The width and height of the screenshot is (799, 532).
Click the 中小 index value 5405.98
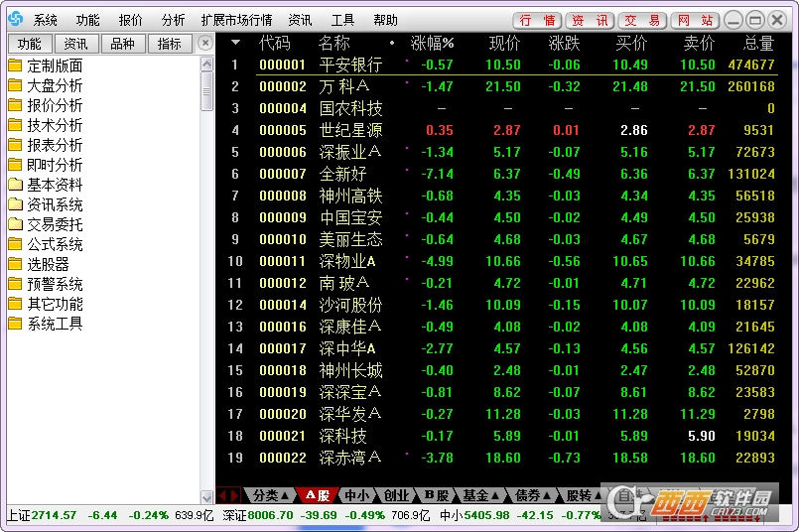click(x=486, y=515)
